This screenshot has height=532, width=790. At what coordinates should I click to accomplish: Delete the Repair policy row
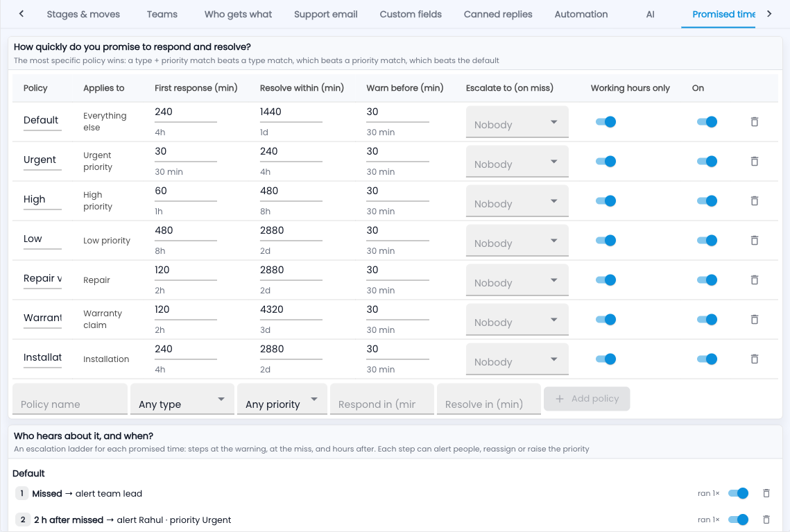click(x=754, y=280)
